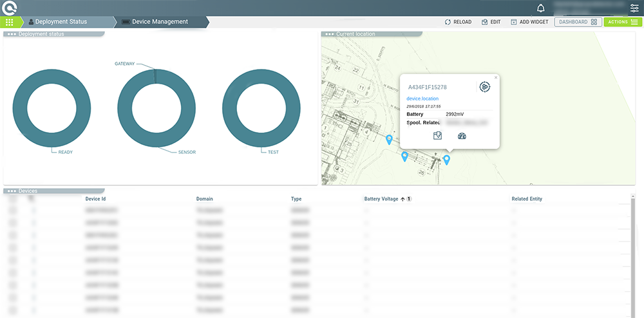Open settings sliders icon in header
Screen dimensions: 644x318
click(634, 8)
